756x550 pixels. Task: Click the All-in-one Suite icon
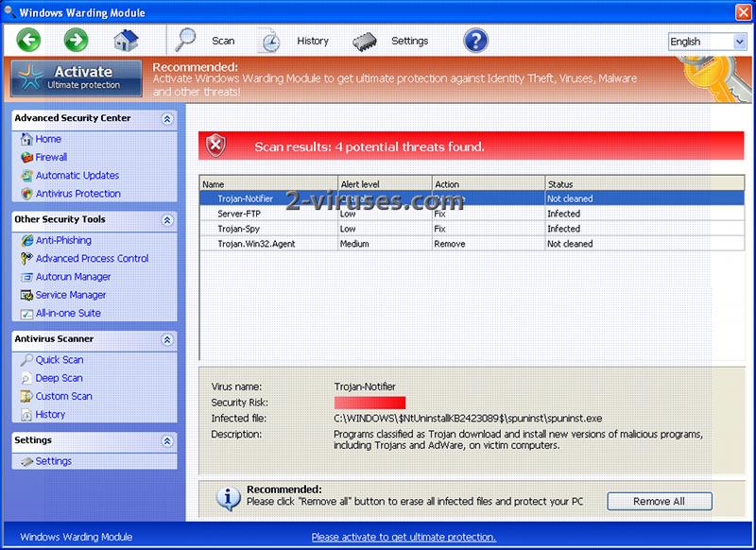click(x=26, y=314)
